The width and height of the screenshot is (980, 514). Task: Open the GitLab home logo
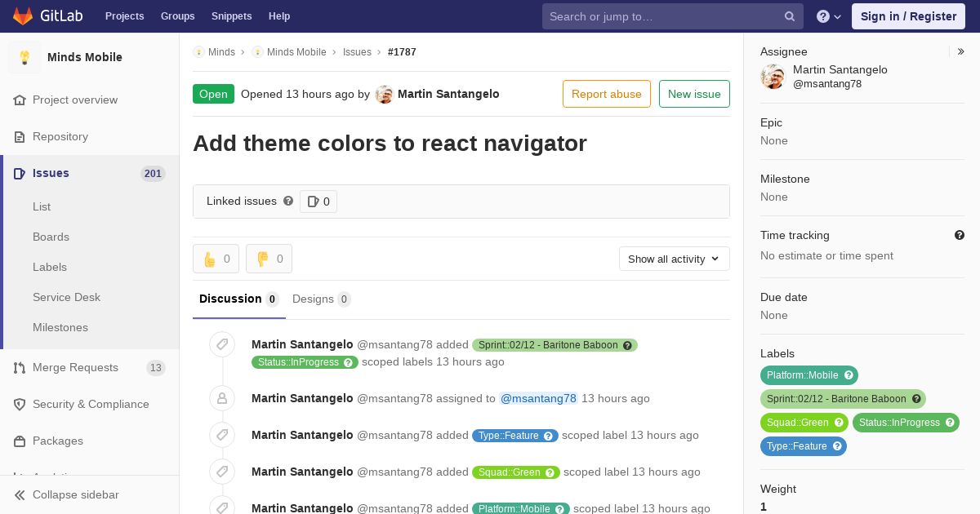coord(47,16)
